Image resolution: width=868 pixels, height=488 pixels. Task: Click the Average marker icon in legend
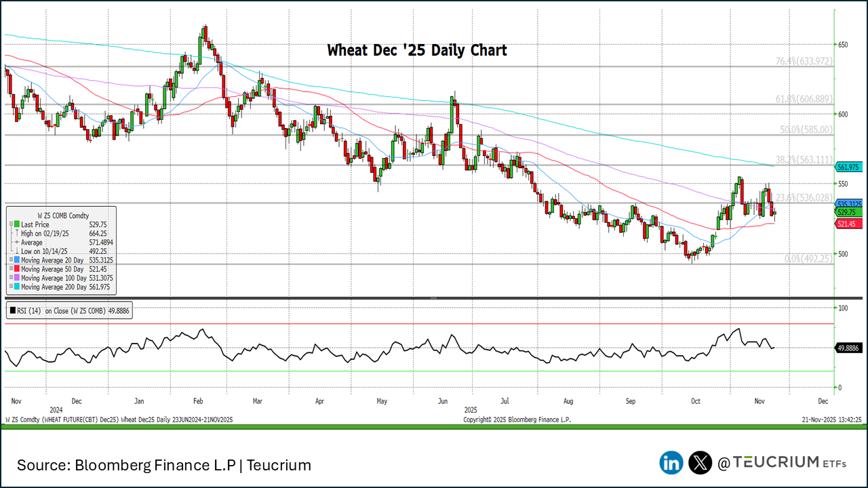[16, 243]
